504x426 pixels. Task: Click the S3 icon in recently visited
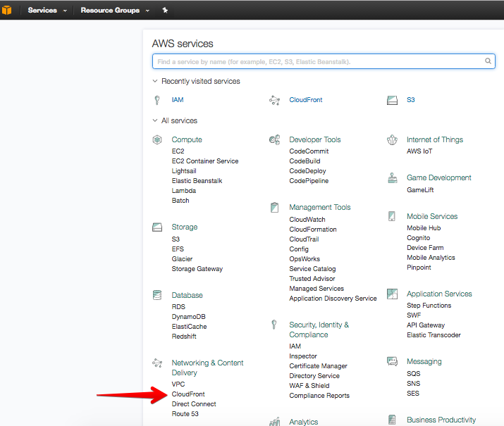tap(392, 100)
